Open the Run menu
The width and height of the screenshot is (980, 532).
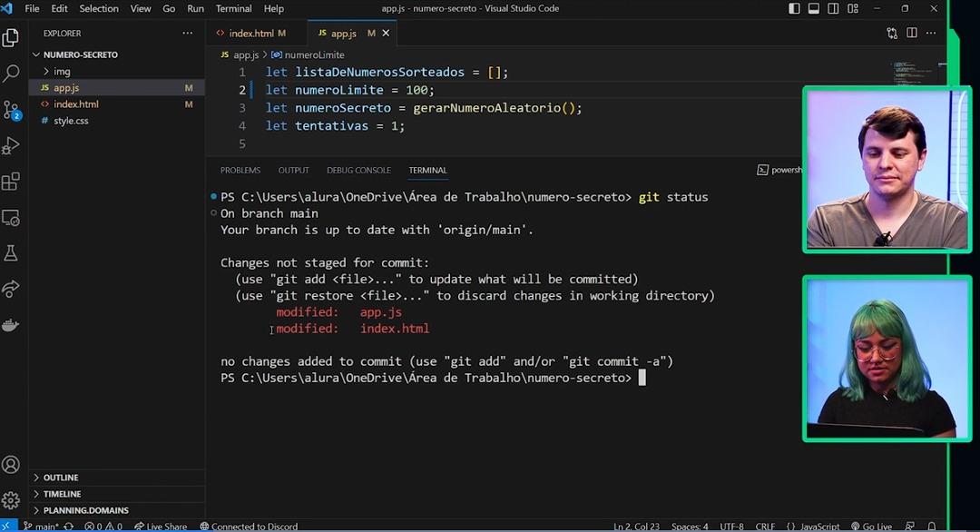(196, 9)
